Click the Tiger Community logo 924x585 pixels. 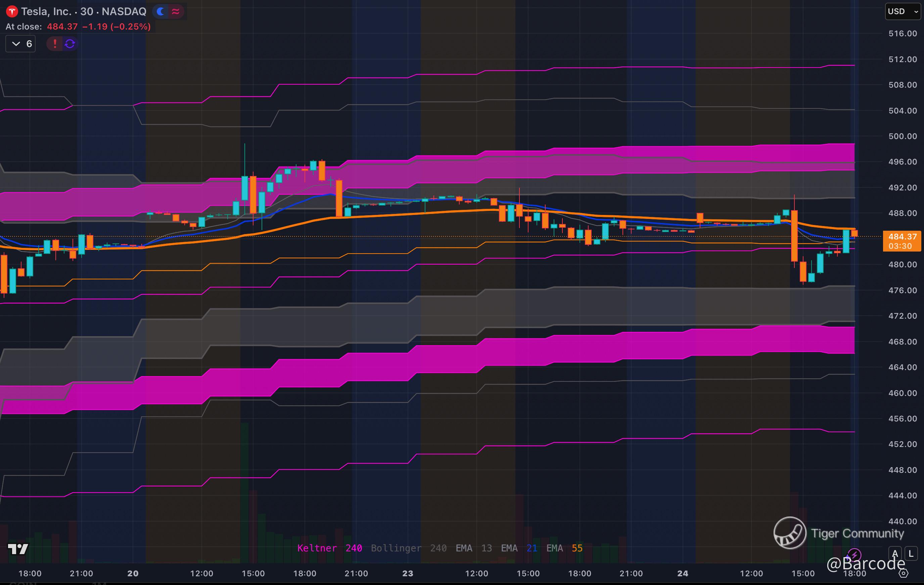pyautogui.click(x=790, y=533)
